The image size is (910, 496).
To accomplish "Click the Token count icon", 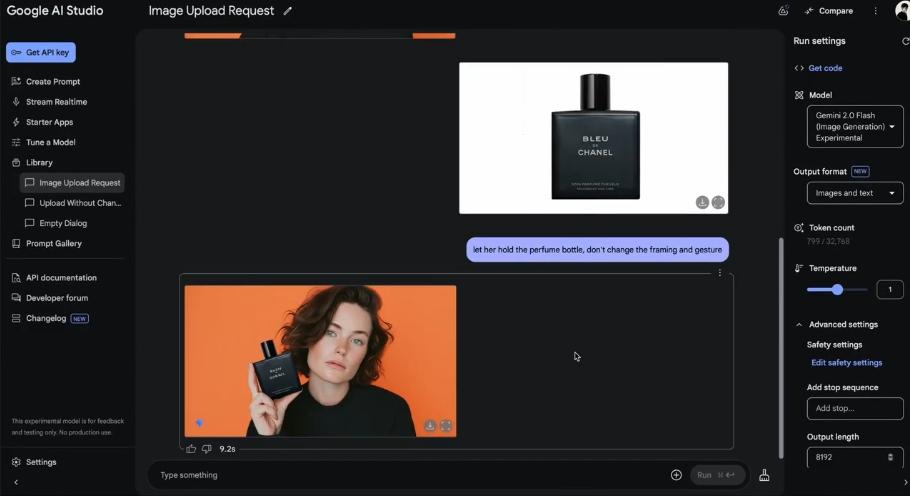I will click(x=799, y=228).
